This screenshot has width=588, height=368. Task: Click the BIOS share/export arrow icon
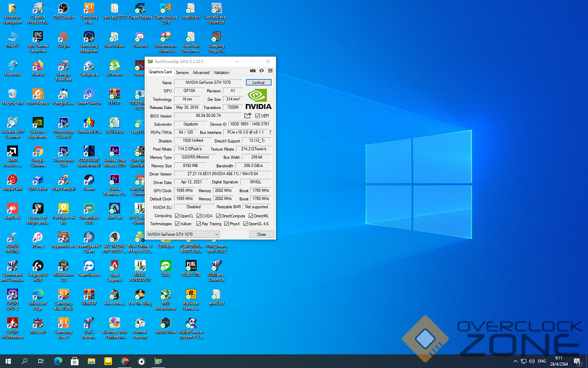(x=248, y=116)
